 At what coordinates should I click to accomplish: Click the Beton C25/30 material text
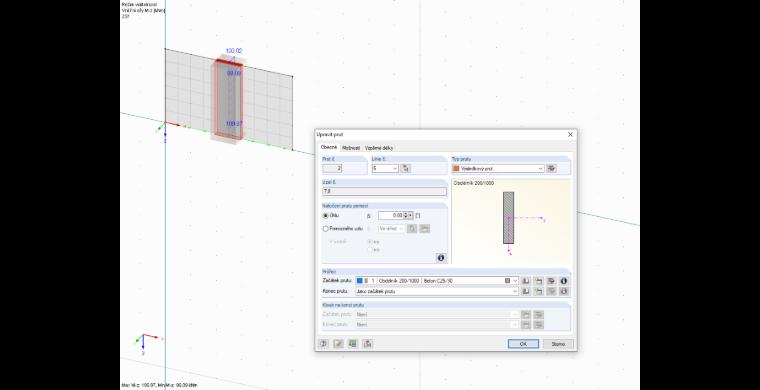[438, 281]
